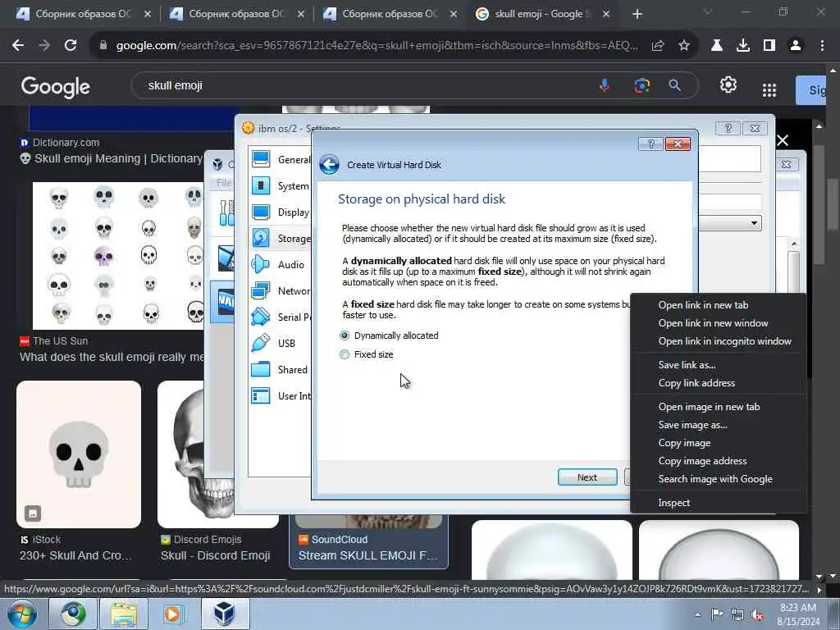Open help in the Create Virtual Hard Disk dialog
840x630 pixels.
point(651,144)
